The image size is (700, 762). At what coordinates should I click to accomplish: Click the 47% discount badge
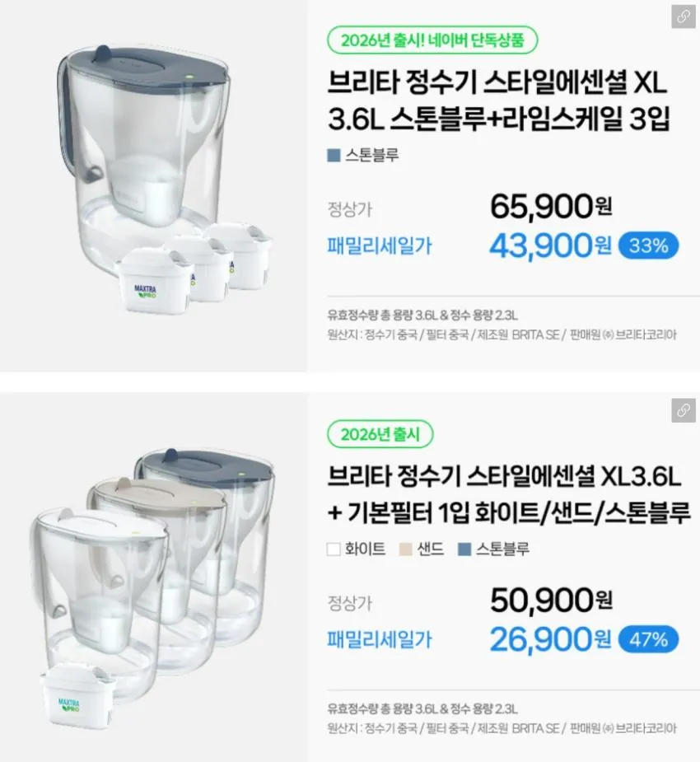[648, 639]
